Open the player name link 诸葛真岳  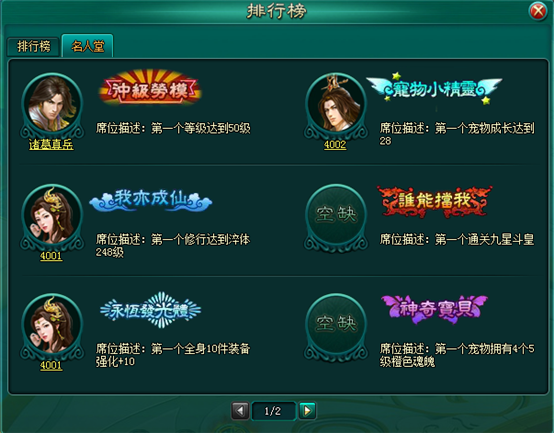click(x=51, y=144)
